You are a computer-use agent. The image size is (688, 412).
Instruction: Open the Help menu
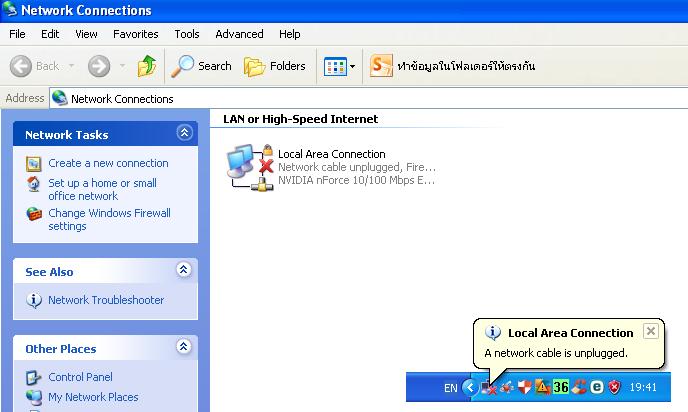point(290,34)
